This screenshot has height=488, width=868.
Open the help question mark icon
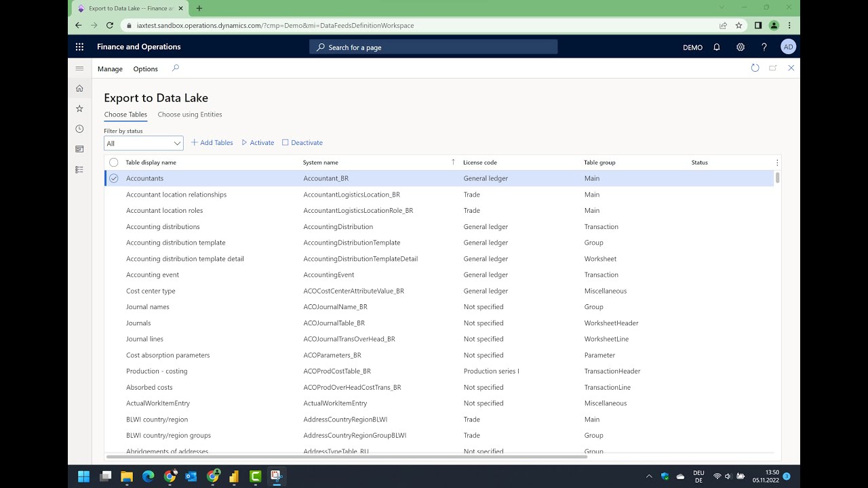pos(764,47)
